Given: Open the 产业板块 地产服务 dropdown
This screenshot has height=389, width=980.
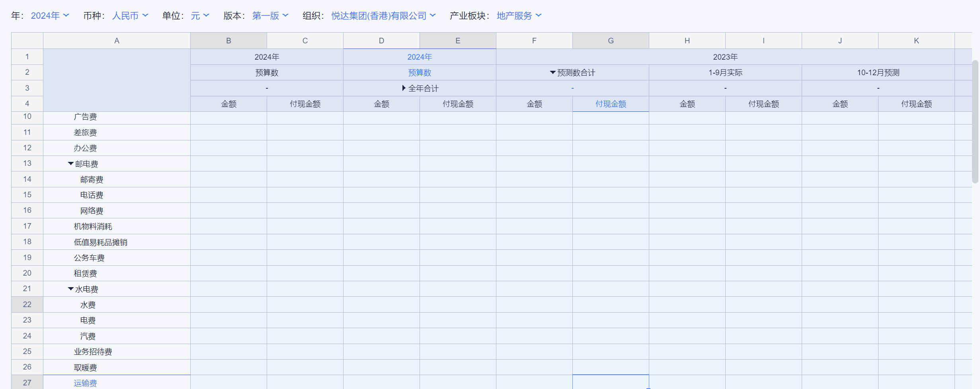Looking at the screenshot, I should pyautogui.click(x=519, y=16).
